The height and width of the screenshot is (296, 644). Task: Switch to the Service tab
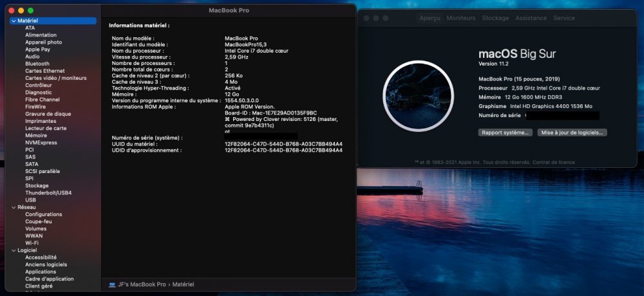pyautogui.click(x=564, y=18)
